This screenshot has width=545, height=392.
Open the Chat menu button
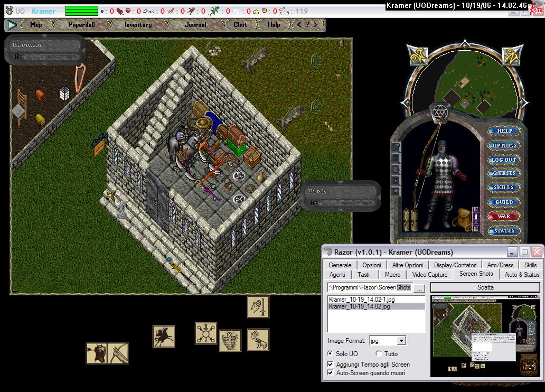(240, 25)
